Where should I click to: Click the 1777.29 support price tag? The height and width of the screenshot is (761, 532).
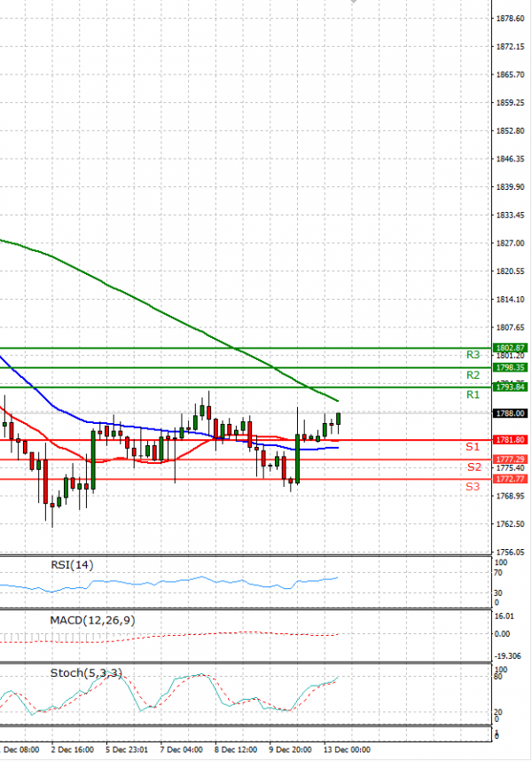[x=510, y=459]
